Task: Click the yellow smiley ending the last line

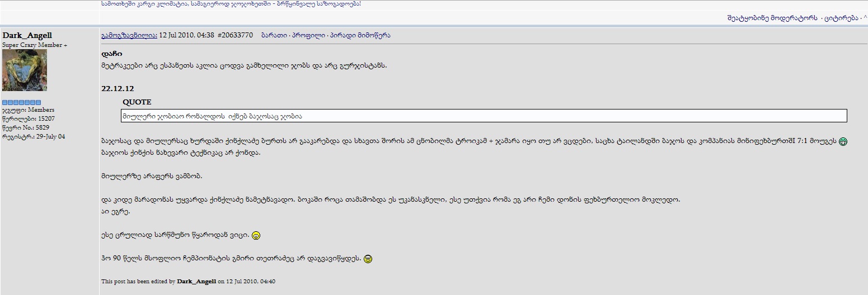Action: pyautogui.click(x=368, y=259)
